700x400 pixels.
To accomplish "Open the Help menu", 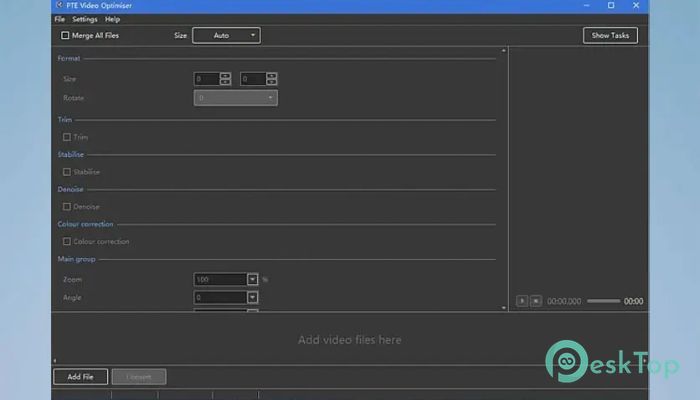I will [112, 19].
